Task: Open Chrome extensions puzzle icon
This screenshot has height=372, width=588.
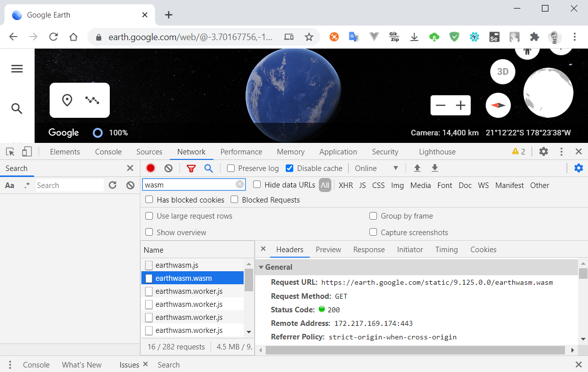Action: click(x=534, y=37)
